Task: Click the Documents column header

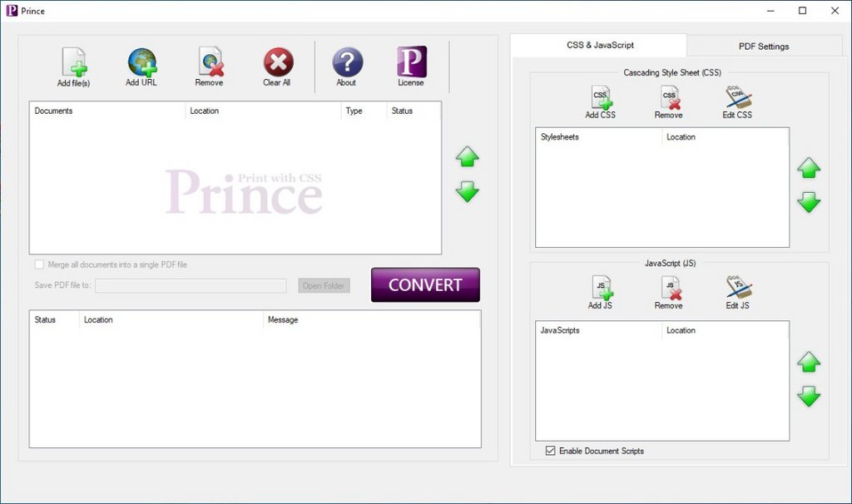Action: click(x=107, y=111)
